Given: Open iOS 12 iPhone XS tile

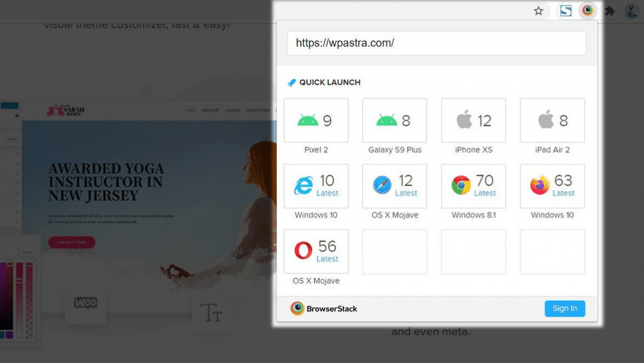Looking at the screenshot, I should (x=474, y=120).
